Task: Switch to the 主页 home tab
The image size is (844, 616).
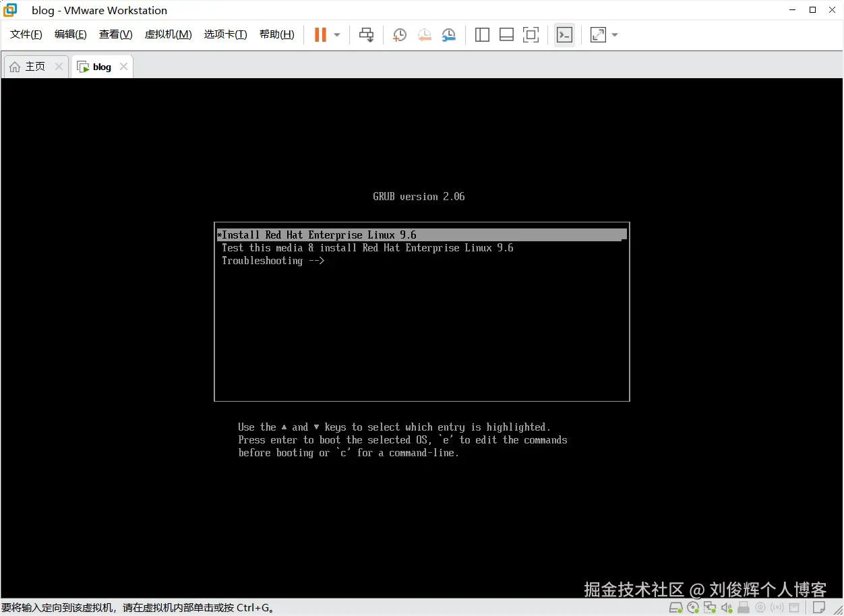Action: point(36,67)
